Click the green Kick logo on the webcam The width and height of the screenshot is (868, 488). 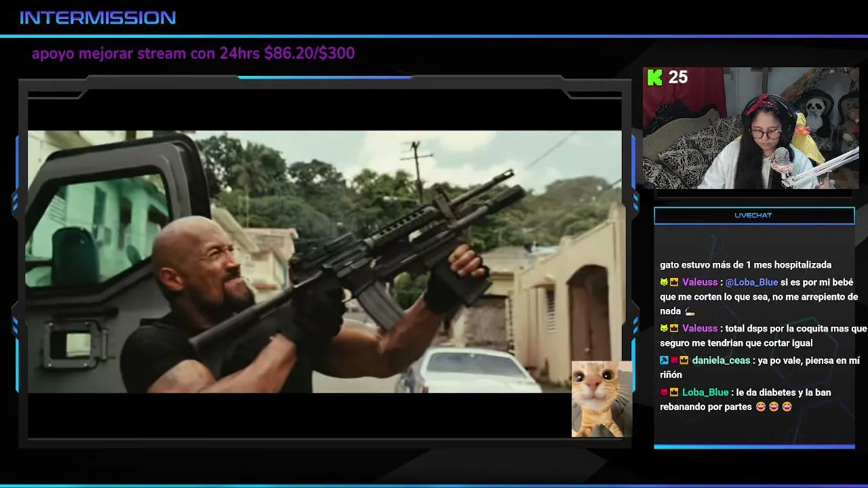pyautogui.click(x=654, y=78)
